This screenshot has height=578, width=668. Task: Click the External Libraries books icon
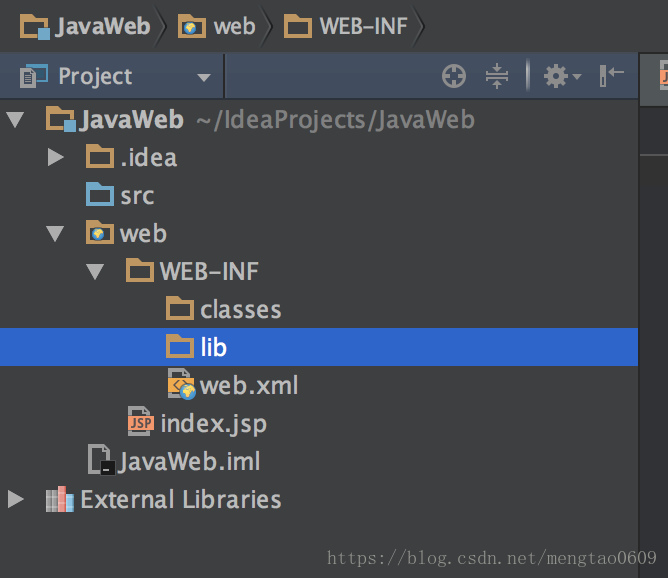60,499
